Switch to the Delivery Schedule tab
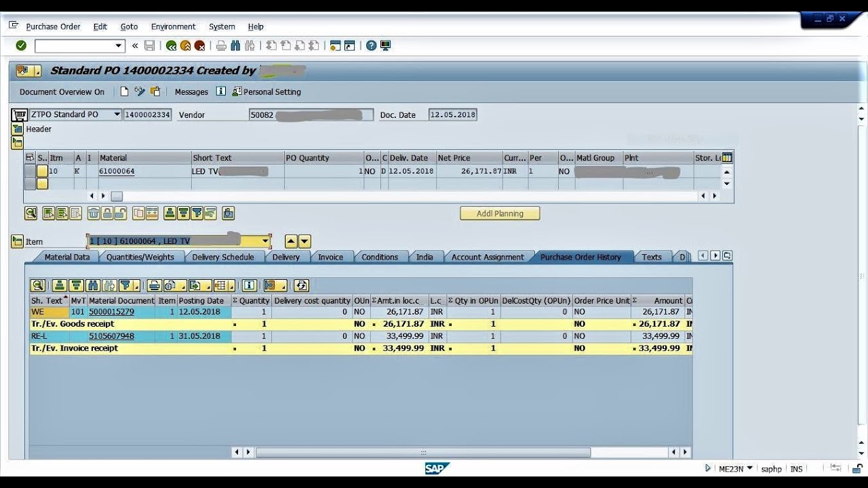This screenshot has height=488, width=868. click(223, 257)
